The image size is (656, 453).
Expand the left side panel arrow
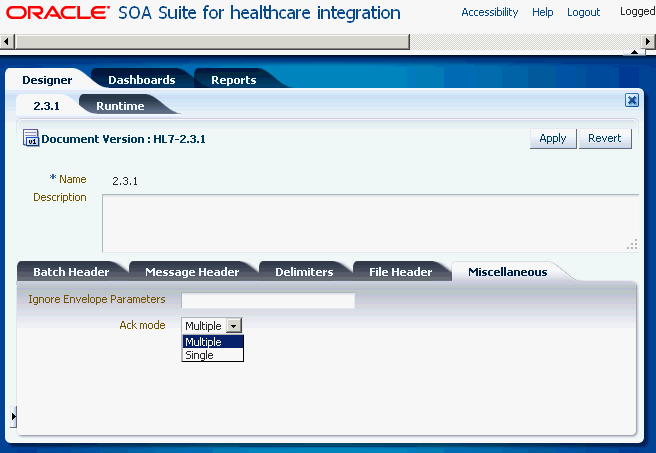pos(13,417)
